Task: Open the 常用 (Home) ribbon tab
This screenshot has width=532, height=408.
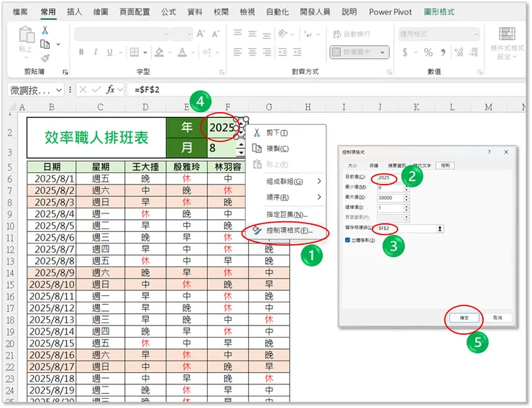Action: pos(48,12)
